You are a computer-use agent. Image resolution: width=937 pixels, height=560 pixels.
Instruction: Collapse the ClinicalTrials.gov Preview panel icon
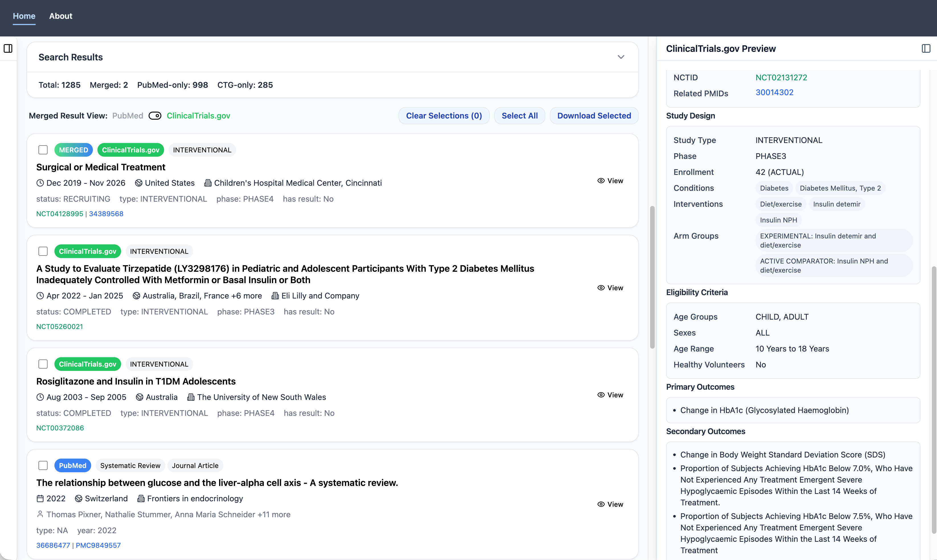point(926,48)
